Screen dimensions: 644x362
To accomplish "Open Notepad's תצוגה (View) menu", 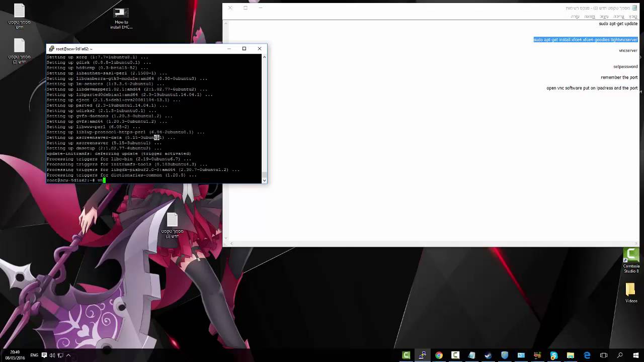I will click(590, 17).
